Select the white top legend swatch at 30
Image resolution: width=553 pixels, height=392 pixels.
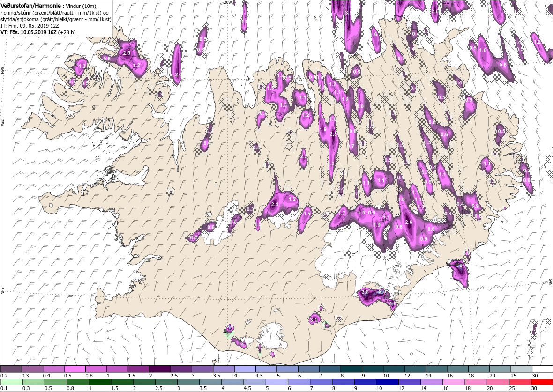(542, 369)
